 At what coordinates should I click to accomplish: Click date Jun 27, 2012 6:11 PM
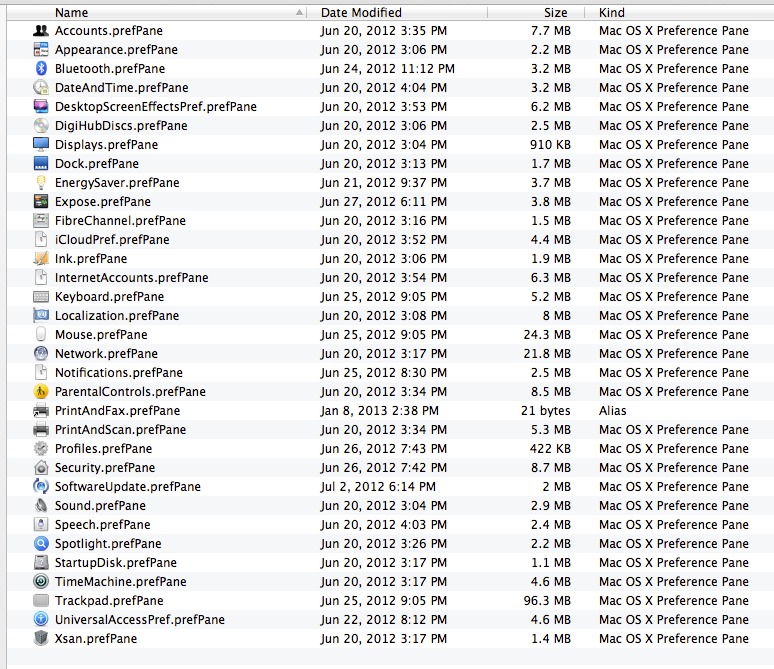tap(384, 201)
